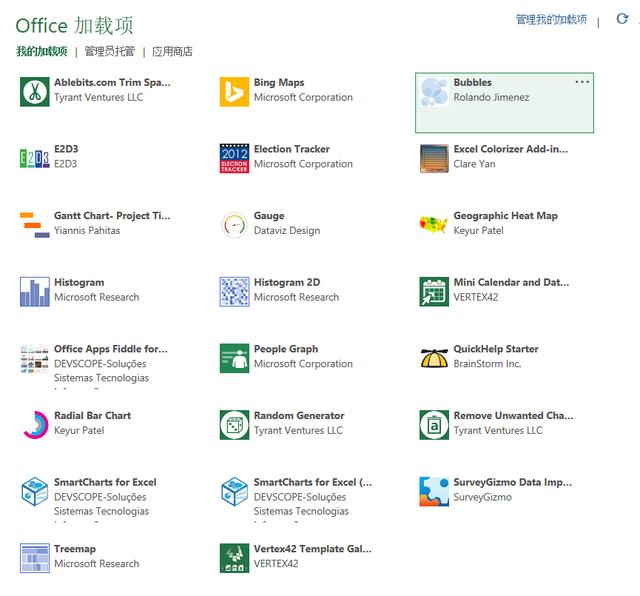
Task: Click the Gauge title text
Action: [269, 216]
